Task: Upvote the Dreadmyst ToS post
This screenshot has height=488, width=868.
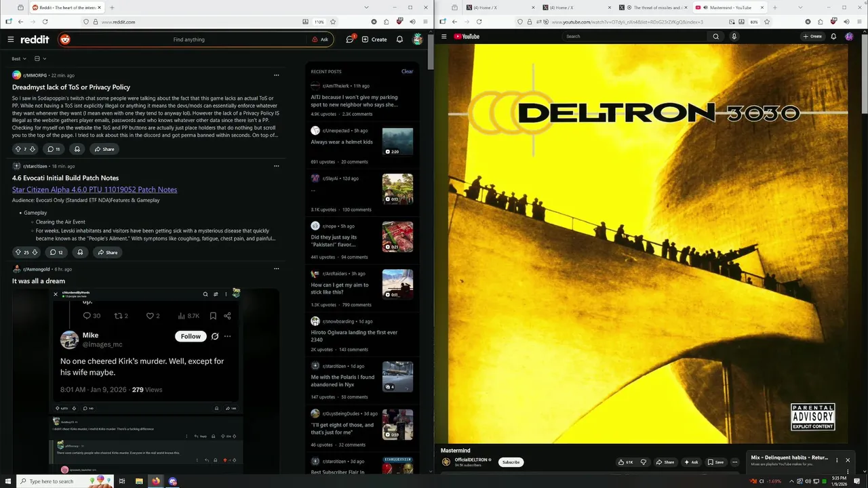Action: pyautogui.click(x=18, y=149)
